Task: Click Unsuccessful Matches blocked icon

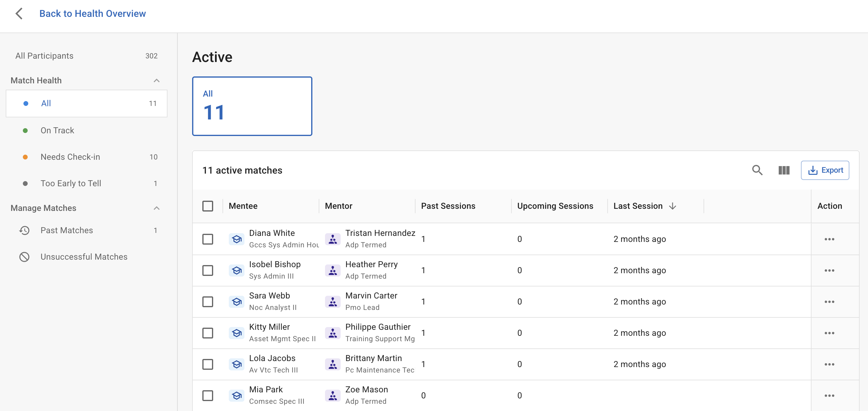Action: (24, 257)
